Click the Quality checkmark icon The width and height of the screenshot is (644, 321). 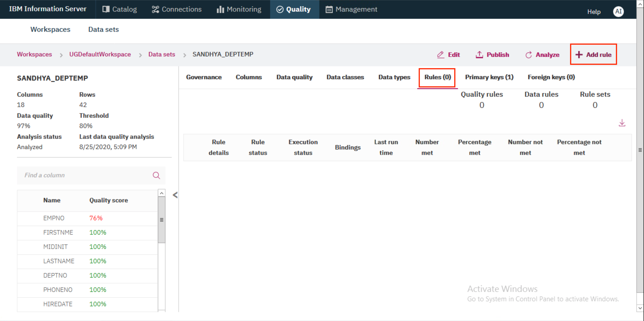coord(280,9)
